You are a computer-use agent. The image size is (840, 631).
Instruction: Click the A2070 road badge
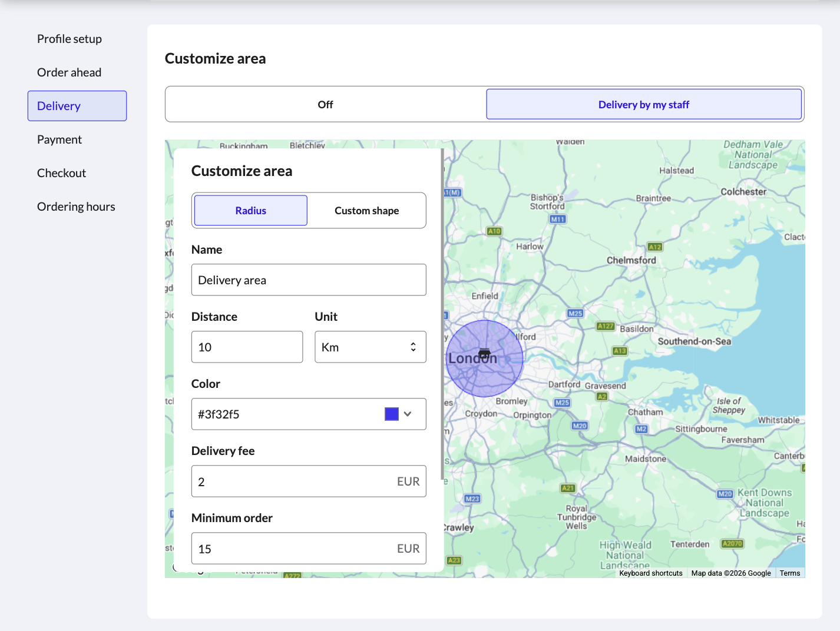(x=732, y=543)
